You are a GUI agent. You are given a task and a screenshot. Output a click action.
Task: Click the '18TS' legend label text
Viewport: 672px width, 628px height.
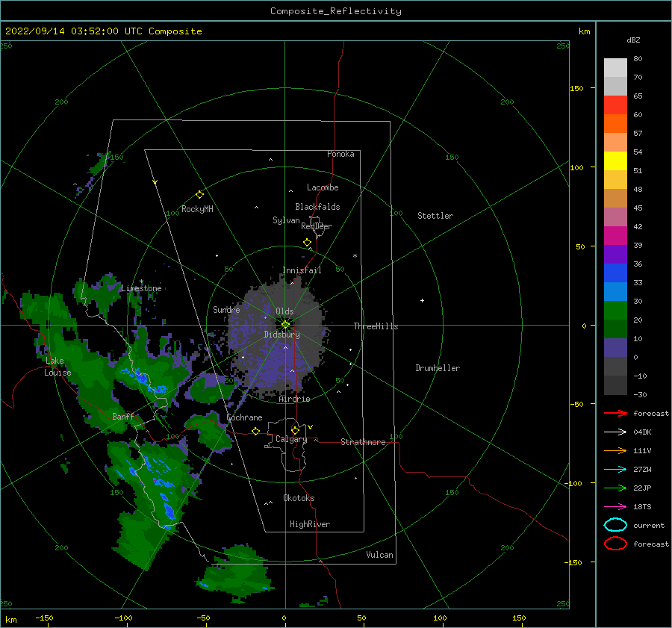pos(642,507)
